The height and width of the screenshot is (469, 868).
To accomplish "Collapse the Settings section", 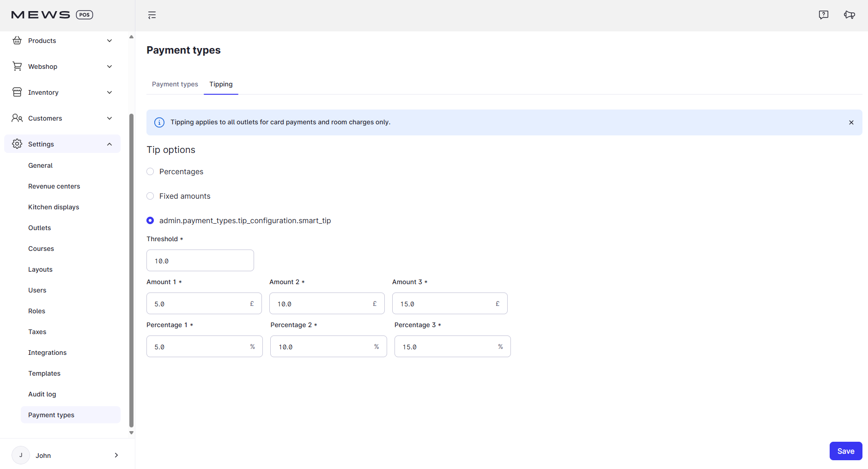I will point(109,144).
